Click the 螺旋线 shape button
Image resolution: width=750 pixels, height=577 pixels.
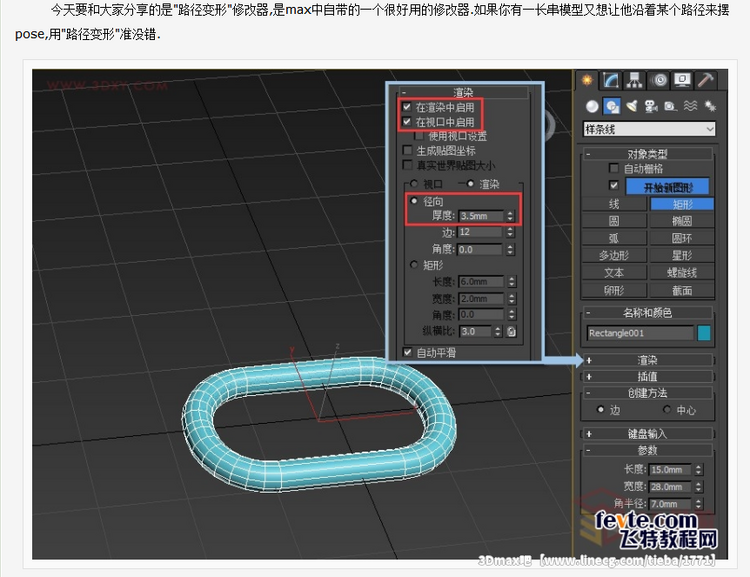point(682,273)
